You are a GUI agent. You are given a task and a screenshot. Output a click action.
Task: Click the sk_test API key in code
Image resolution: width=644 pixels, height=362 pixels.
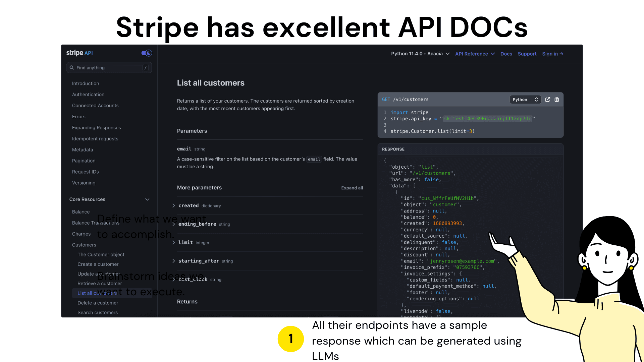coord(488,119)
